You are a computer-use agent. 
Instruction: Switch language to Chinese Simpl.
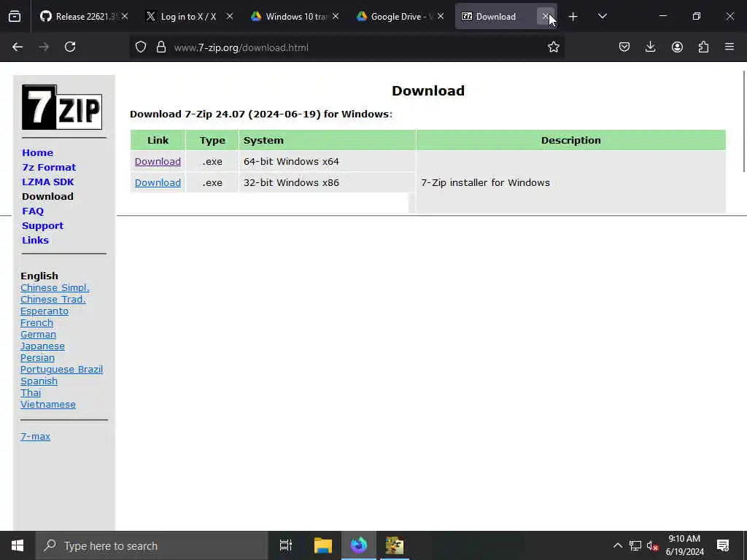[55, 287]
